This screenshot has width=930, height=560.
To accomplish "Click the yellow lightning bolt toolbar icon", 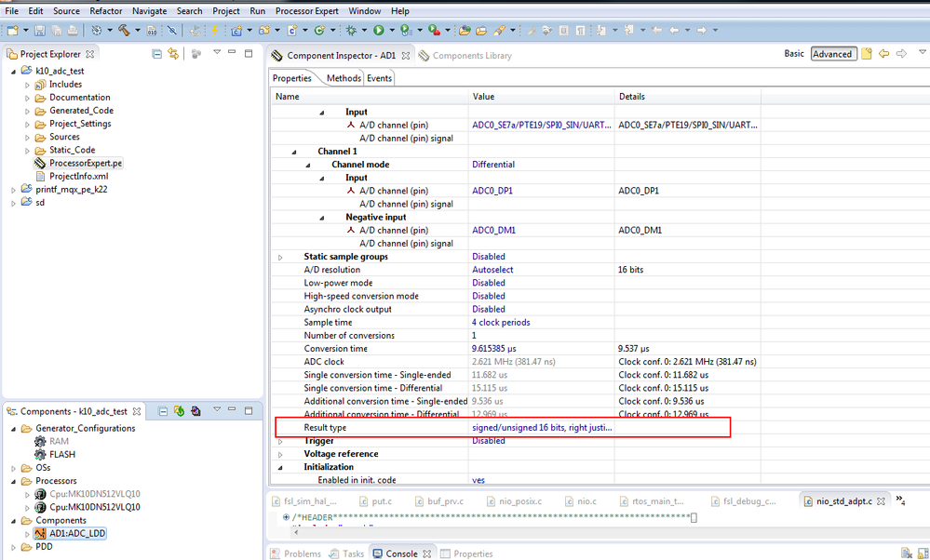I will pyautogui.click(x=215, y=31).
